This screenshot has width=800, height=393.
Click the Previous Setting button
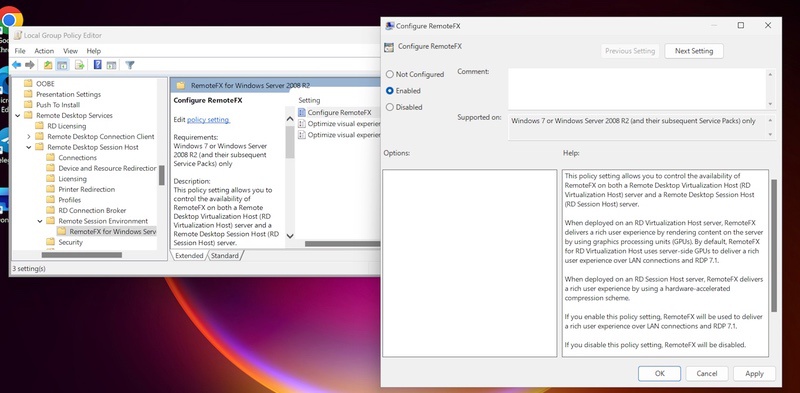click(630, 51)
